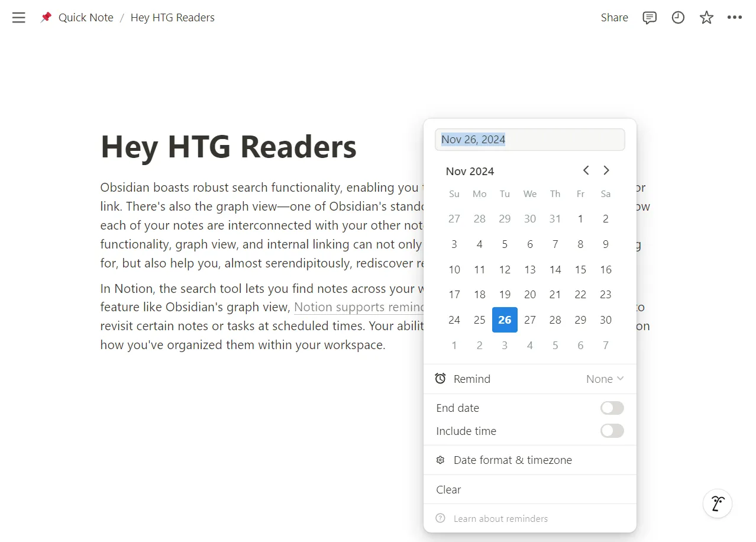Choose date 16 in the calendar
Image resolution: width=756 pixels, height=542 pixels.
point(606,269)
